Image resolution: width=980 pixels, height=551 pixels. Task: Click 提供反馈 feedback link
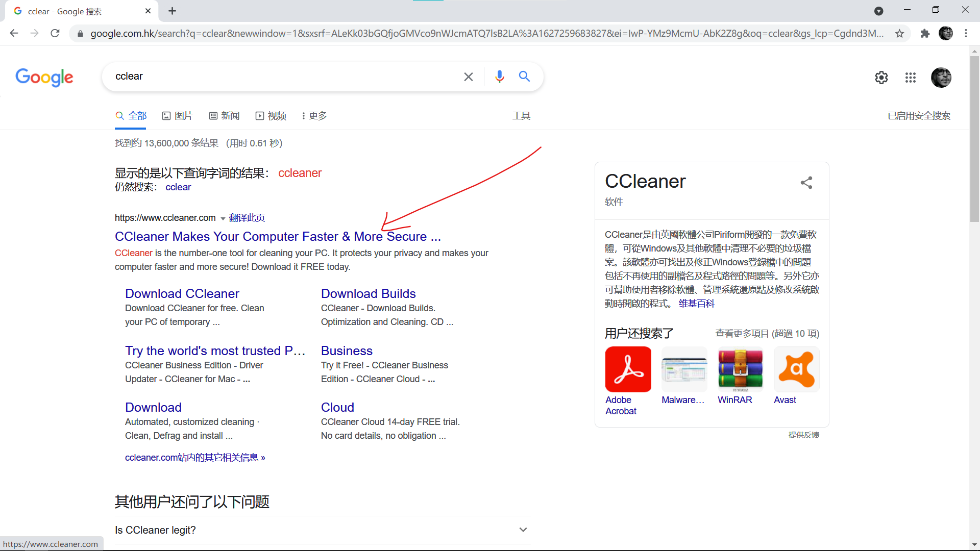tap(803, 435)
